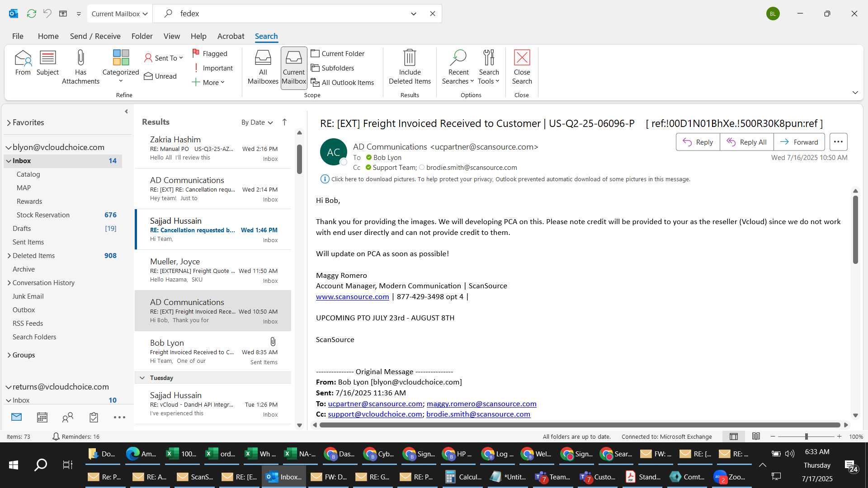Viewport: 868px width, 488px height.
Task: Open Windows Start menu
Action: [x=14, y=465]
